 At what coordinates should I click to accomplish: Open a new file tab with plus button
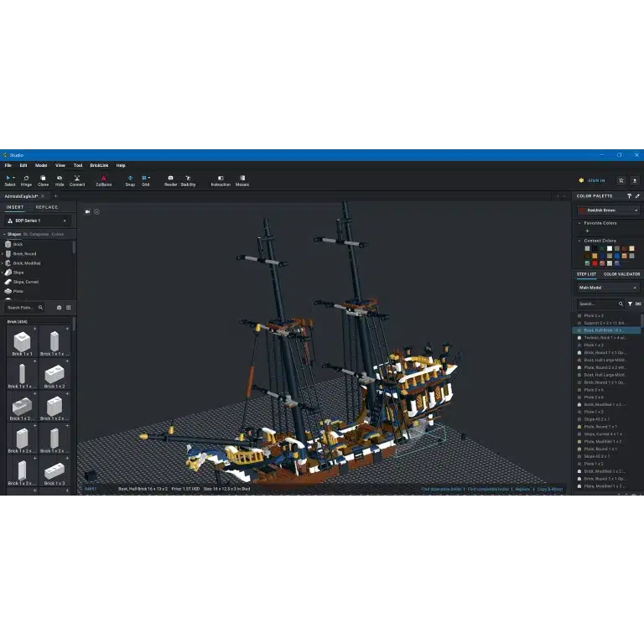coord(56,196)
